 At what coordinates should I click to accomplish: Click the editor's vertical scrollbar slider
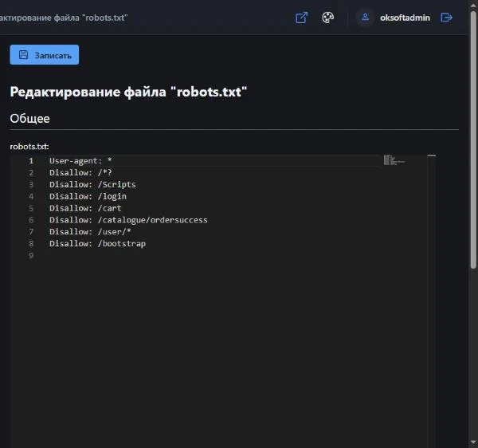pyautogui.click(x=432, y=155)
